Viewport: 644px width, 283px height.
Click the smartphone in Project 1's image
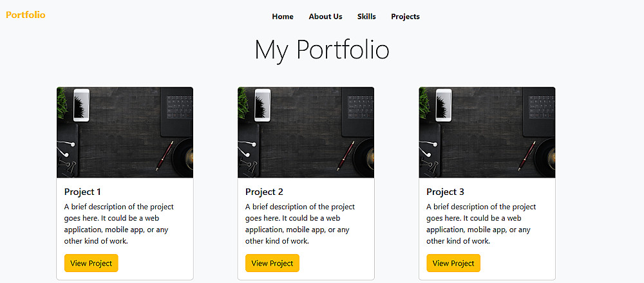[82, 105]
